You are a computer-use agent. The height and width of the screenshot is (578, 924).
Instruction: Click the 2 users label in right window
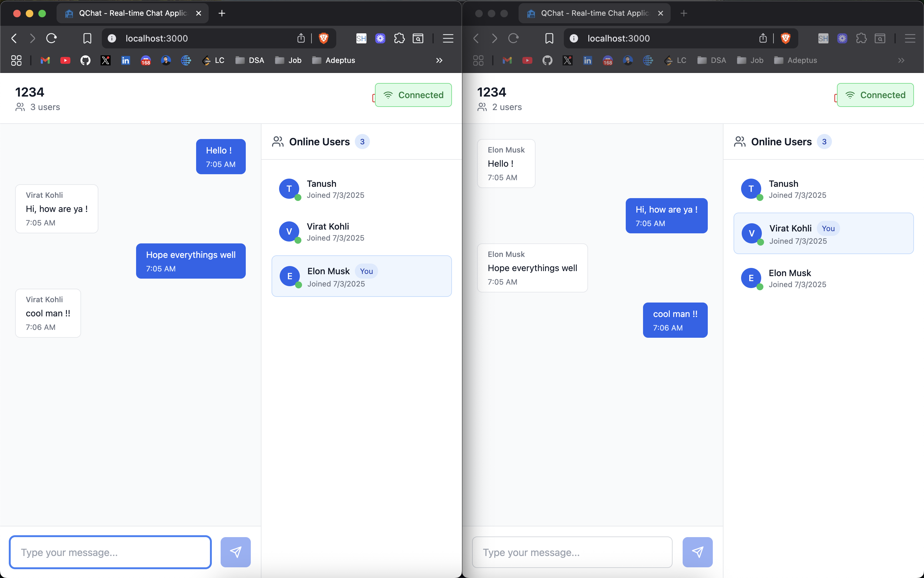[507, 107]
